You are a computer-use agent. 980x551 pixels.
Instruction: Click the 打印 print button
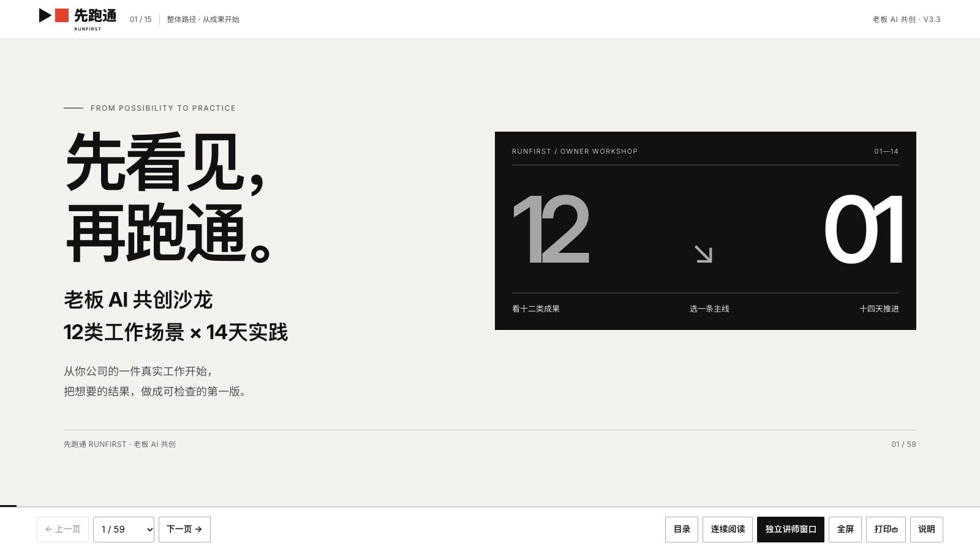click(x=886, y=530)
